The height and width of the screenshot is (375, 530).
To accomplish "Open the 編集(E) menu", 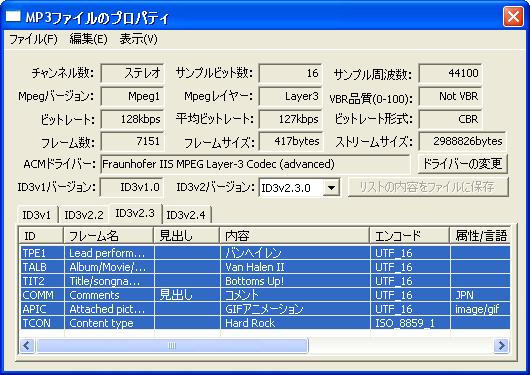I will (88, 39).
